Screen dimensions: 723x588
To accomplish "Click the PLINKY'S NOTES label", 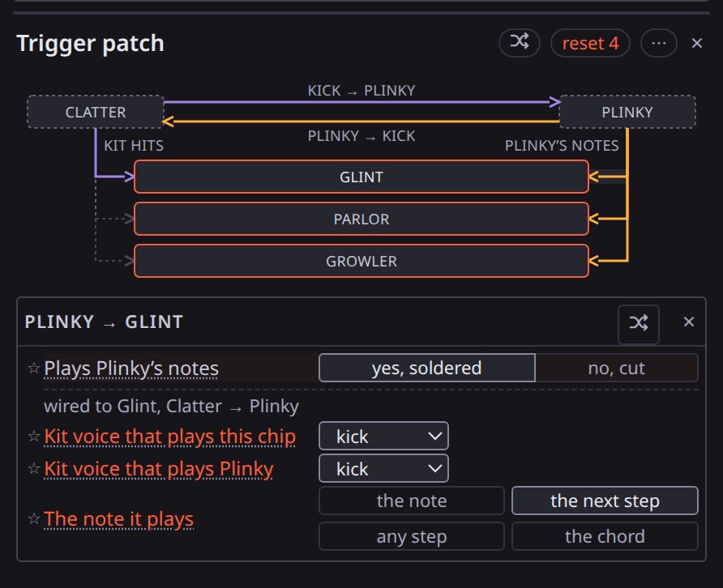I will (562, 146).
